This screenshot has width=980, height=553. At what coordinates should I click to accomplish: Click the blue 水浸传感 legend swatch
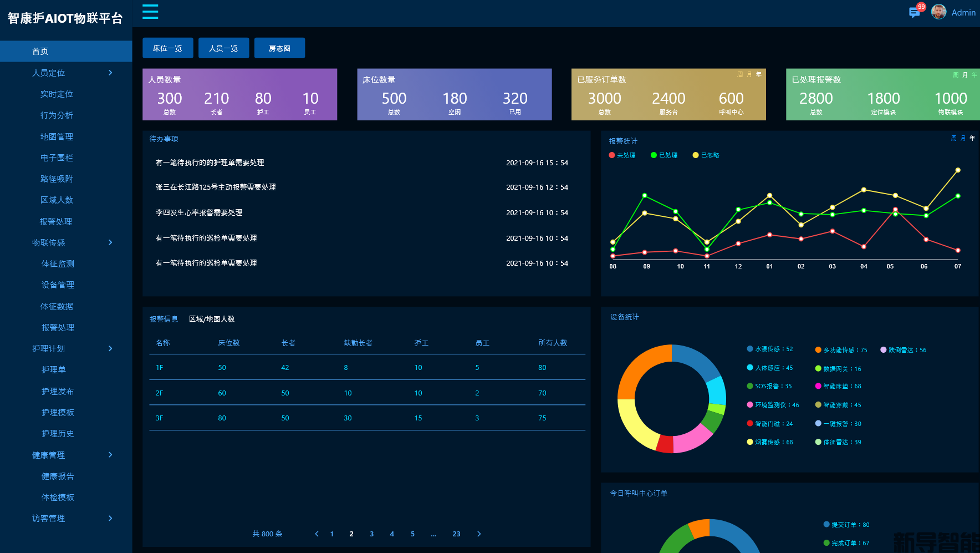point(750,349)
